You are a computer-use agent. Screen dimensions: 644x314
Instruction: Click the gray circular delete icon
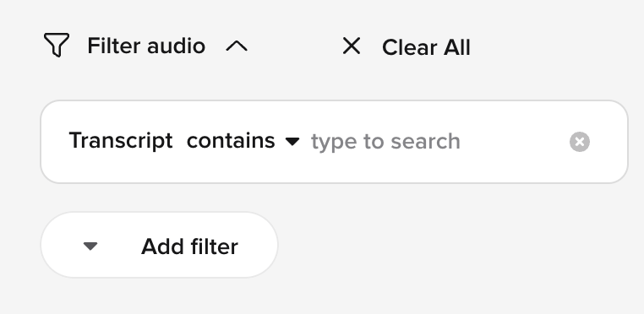pos(580,142)
